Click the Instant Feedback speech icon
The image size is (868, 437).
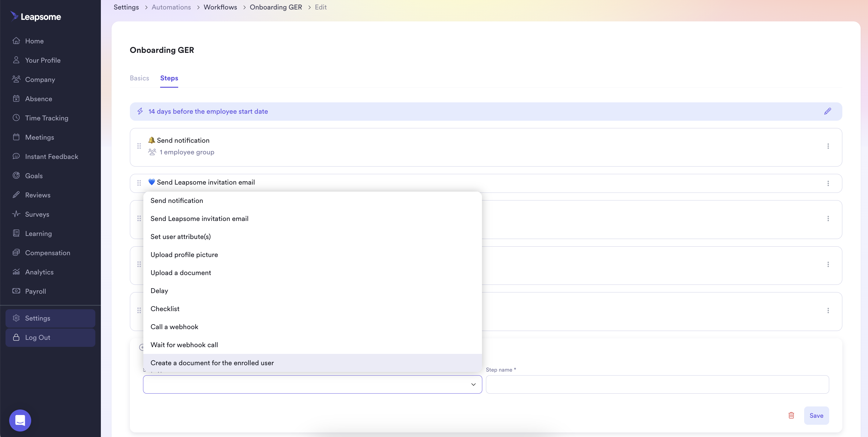[16, 156]
